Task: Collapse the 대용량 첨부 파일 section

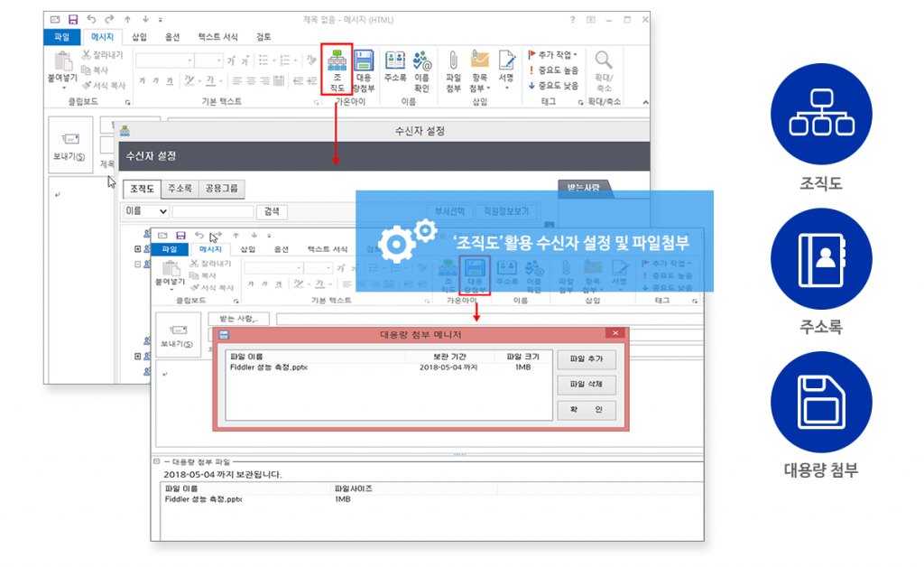Action: coord(158,461)
